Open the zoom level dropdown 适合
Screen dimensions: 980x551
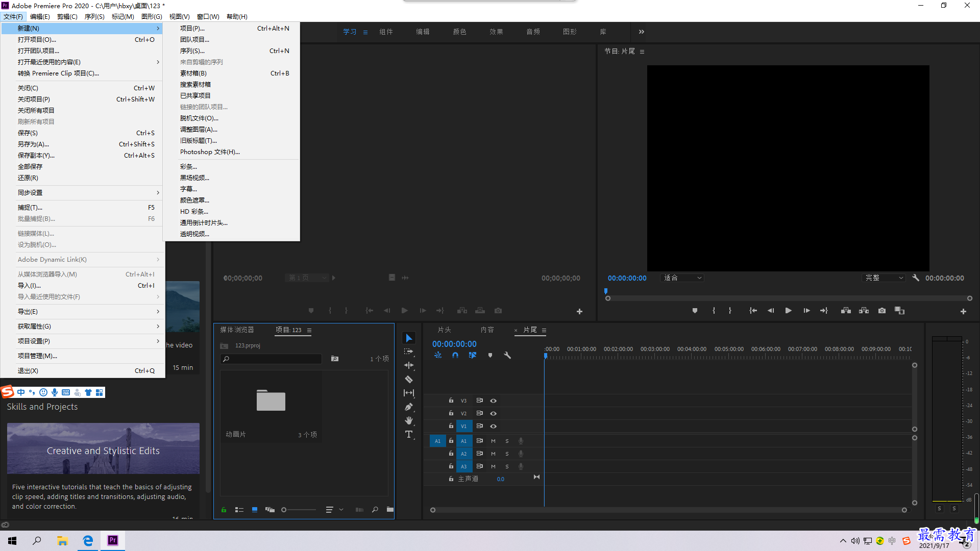coord(682,278)
